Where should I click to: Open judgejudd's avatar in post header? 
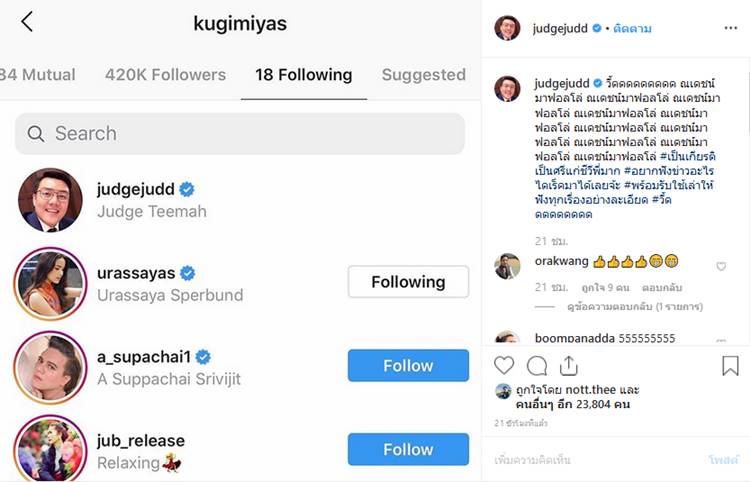click(507, 28)
